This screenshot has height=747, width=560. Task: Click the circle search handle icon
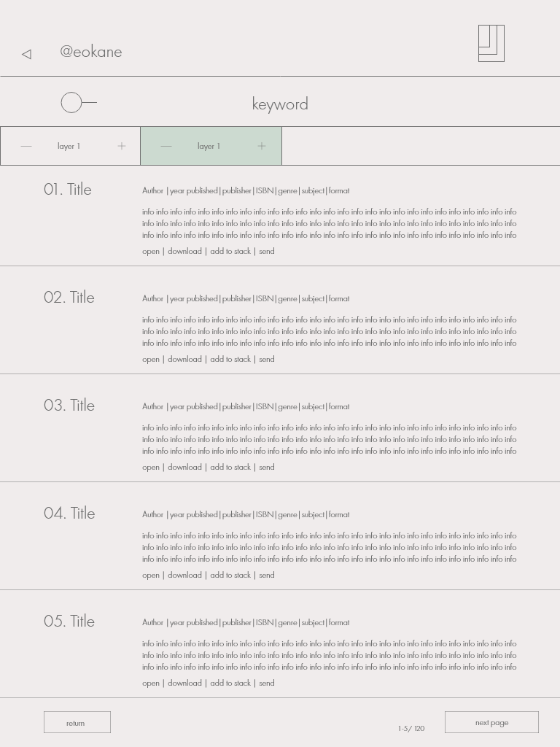pos(79,102)
